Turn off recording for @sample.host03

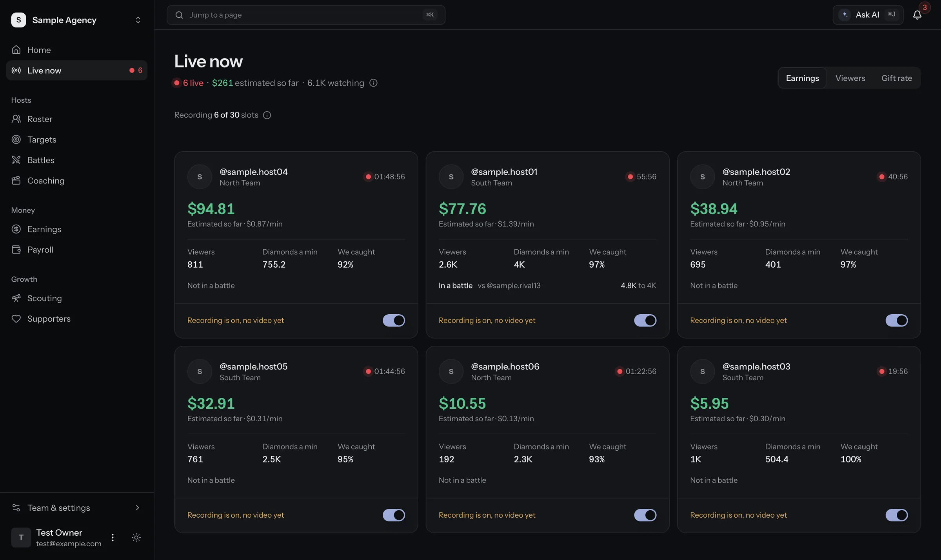point(896,515)
